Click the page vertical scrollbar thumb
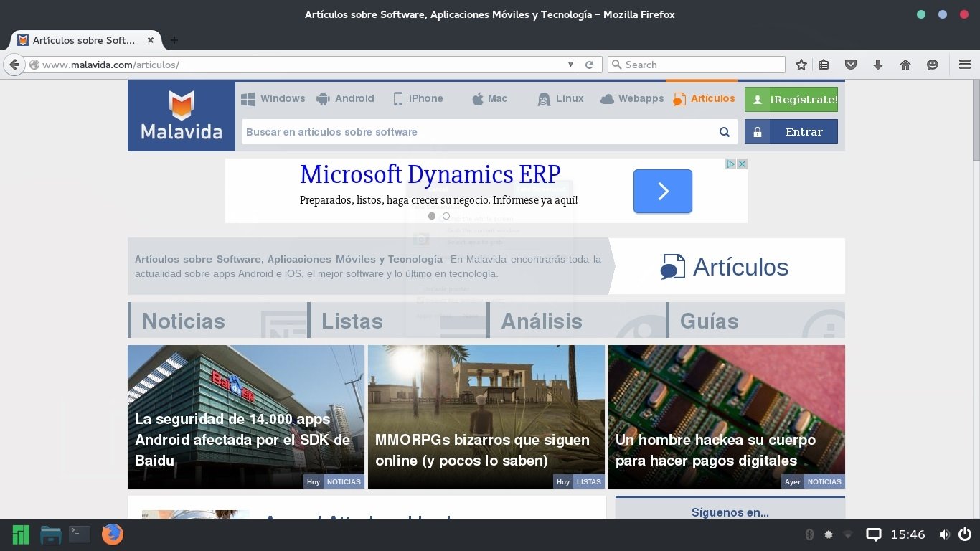This screenshot has height=551, width=980. point(976,120)
